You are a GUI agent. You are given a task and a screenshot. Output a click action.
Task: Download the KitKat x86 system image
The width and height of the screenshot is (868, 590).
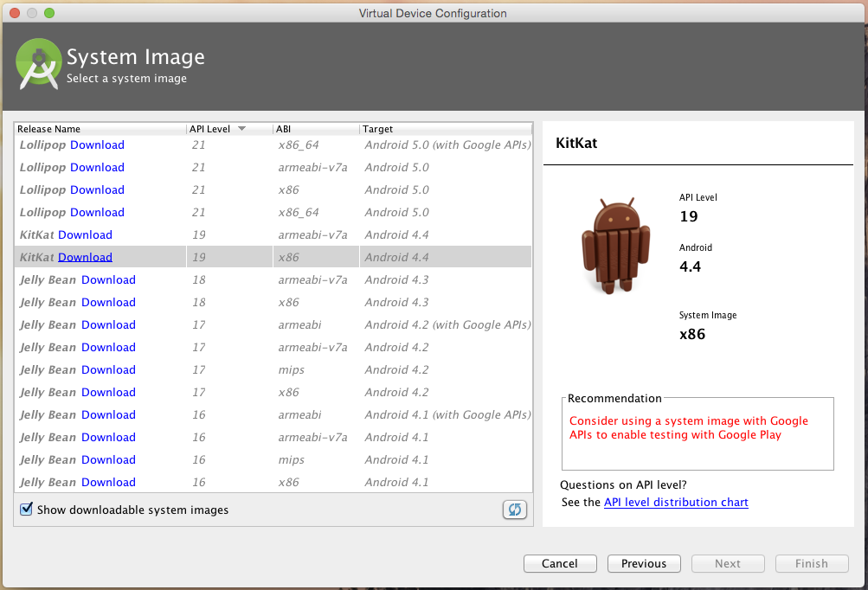tap(85, 257)
